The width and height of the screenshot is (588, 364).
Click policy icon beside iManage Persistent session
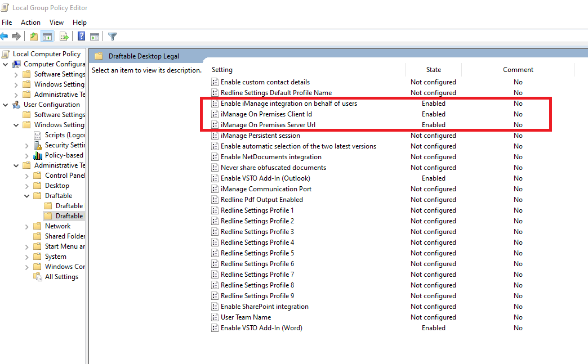click(215, 136)
